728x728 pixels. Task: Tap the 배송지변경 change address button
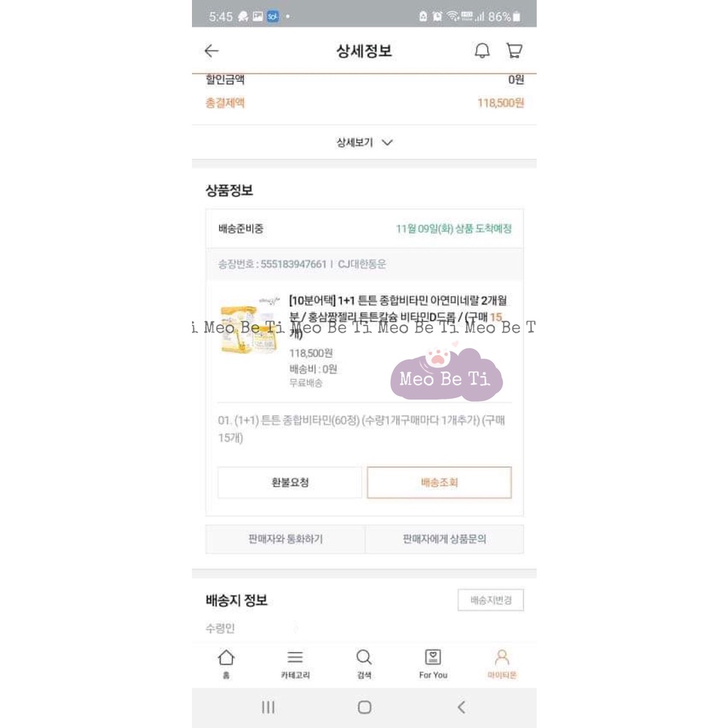491,600
